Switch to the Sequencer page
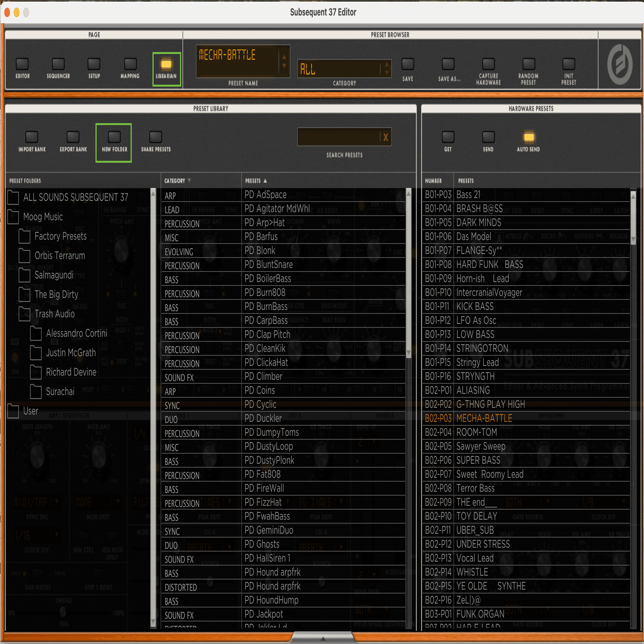 click(x=58, y=64)
